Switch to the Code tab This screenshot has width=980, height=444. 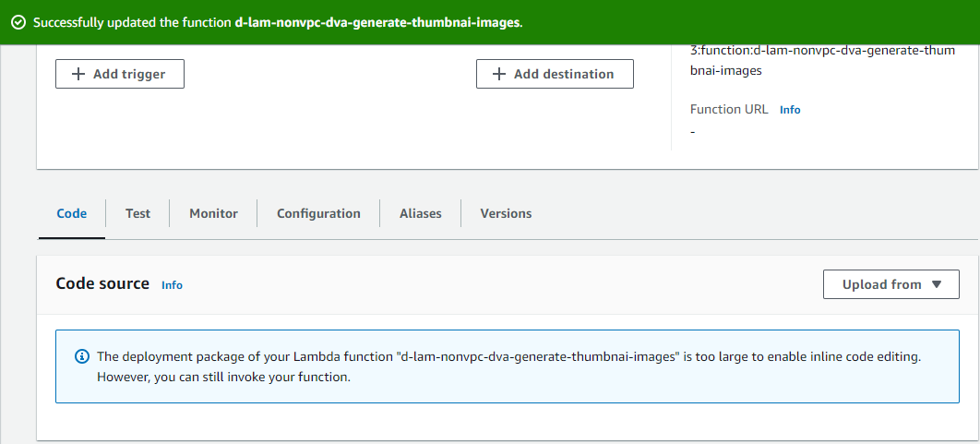click(x=72, y=213)
